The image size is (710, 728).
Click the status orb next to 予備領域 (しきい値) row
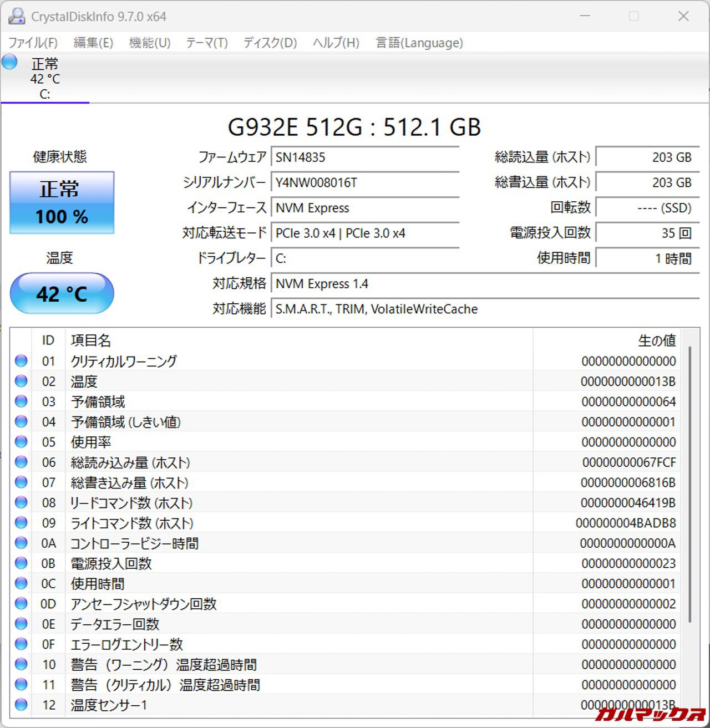click(21, 422)
